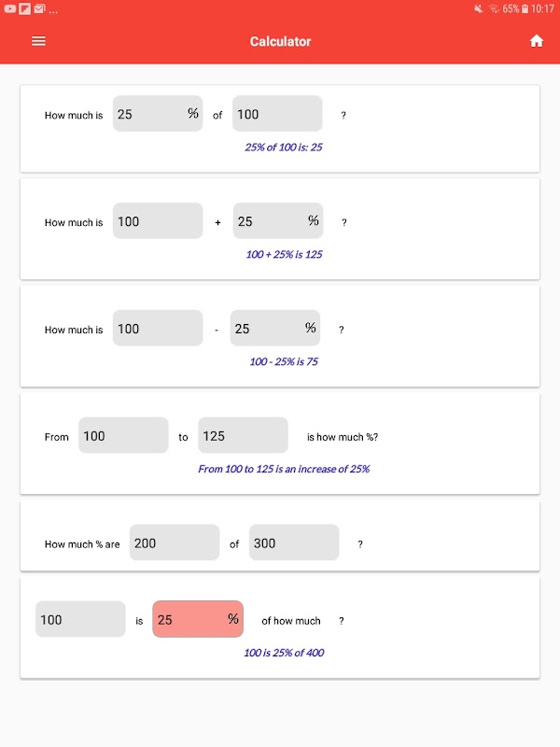Tap the muted sound status icon
Screen dimensions: 560x747
point(478,8)
